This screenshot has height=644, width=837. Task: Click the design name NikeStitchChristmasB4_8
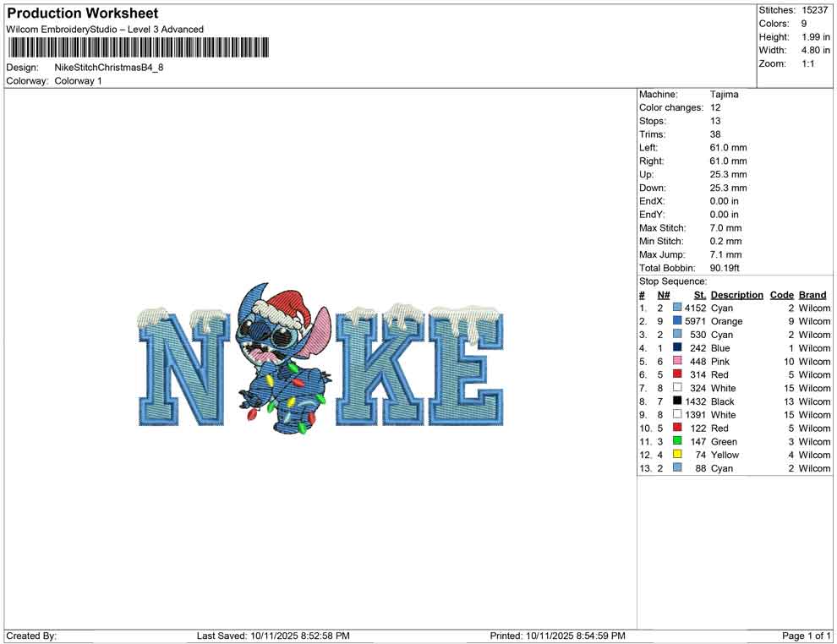[109, 68]
